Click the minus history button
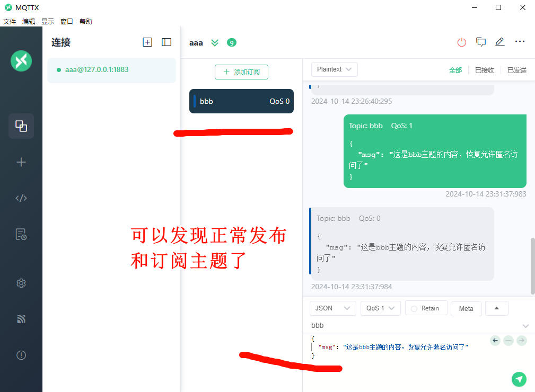Image resolution: width=535 pixels, height=392 pixels. [508, 340]
